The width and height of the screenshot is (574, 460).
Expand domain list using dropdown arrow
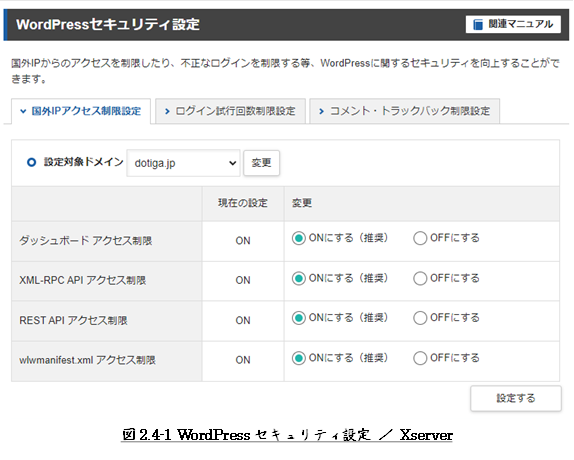click(232, 163)
